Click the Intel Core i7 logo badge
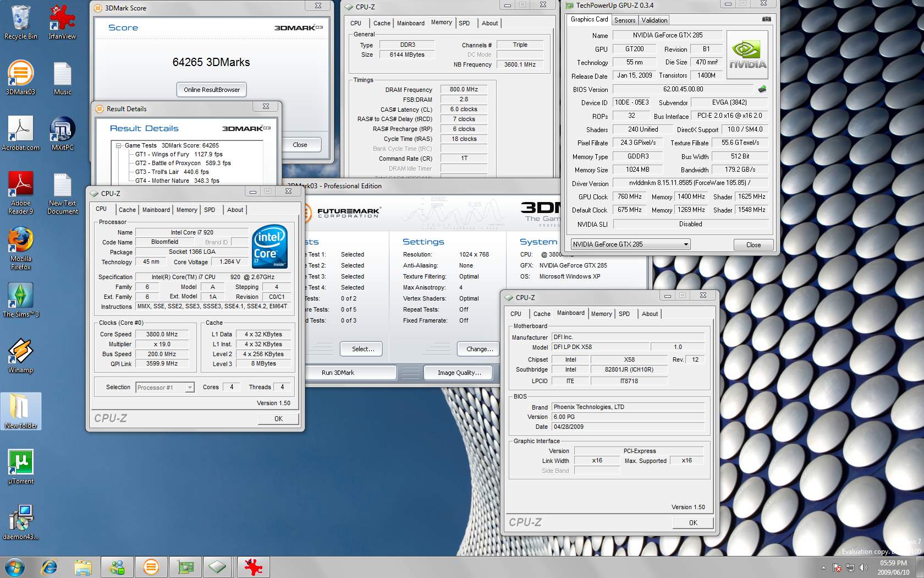 269,246
